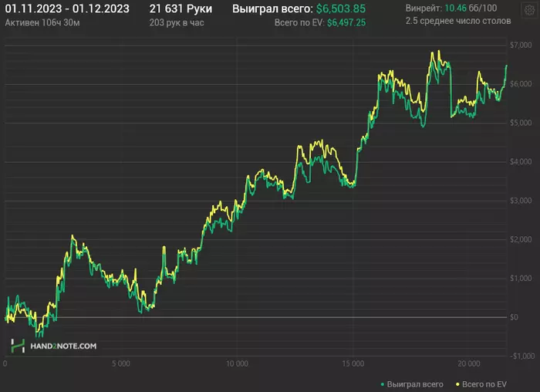
Task: Open the graph settings gear icon
Action: (x=530, y=11)
